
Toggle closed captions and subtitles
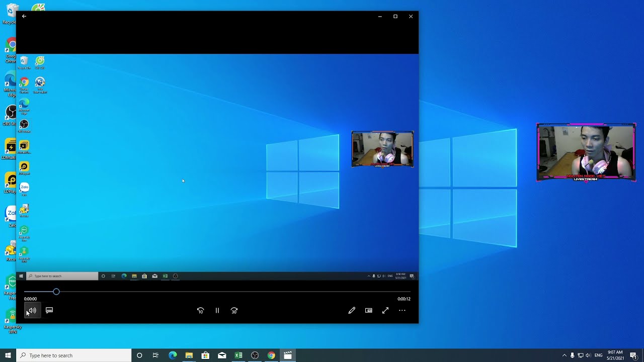pyautogui.click(x=49, y=311)
